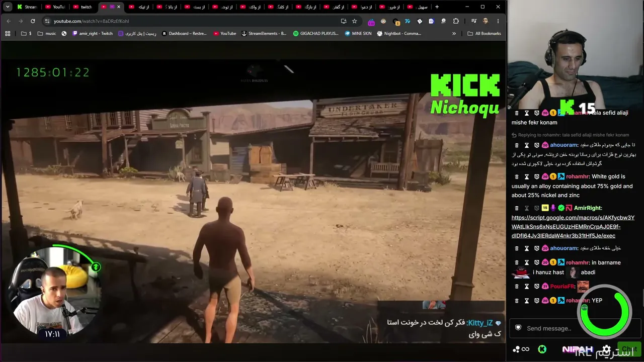Click the PouriaFR username in chat
Viewport: 644px width, 362px height.
tap(562, 286)
